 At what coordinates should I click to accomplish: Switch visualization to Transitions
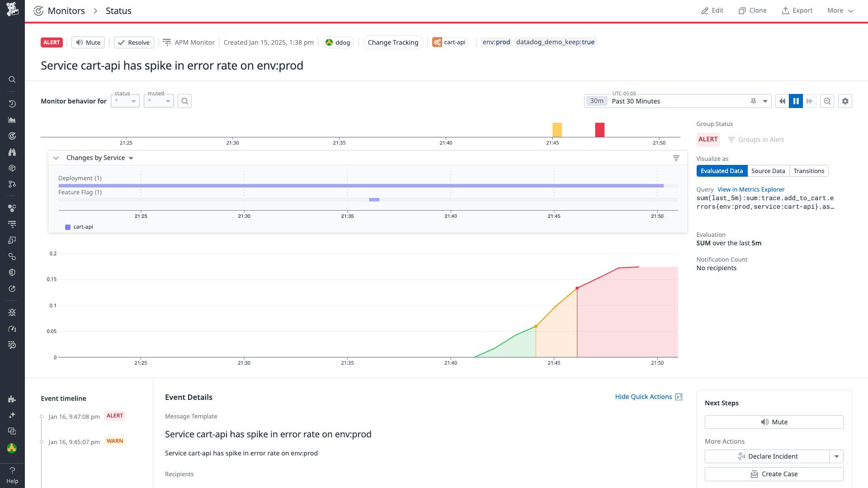point(809,171)
